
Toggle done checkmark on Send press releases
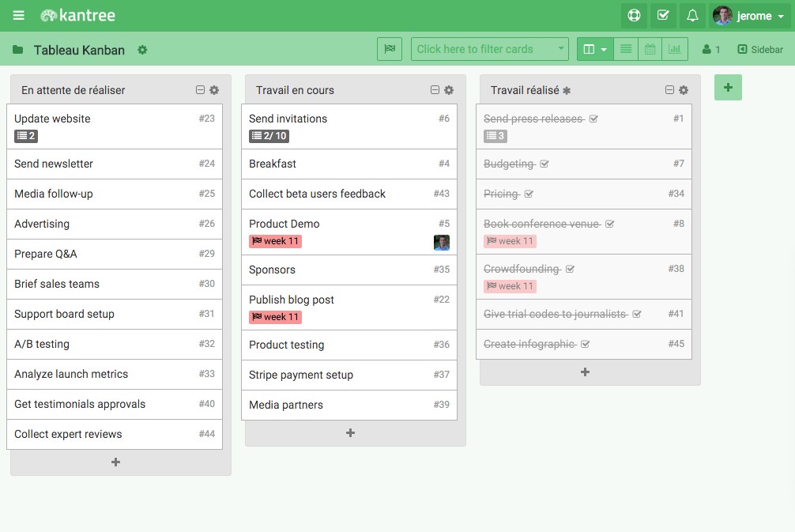coord(593,119)
